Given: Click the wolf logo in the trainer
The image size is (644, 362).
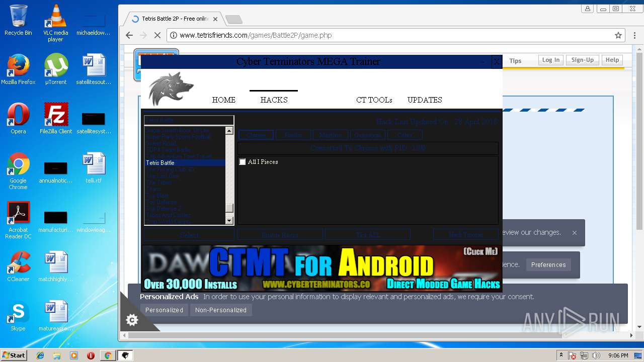Looking at the screenshot, I should pos(171,89).
